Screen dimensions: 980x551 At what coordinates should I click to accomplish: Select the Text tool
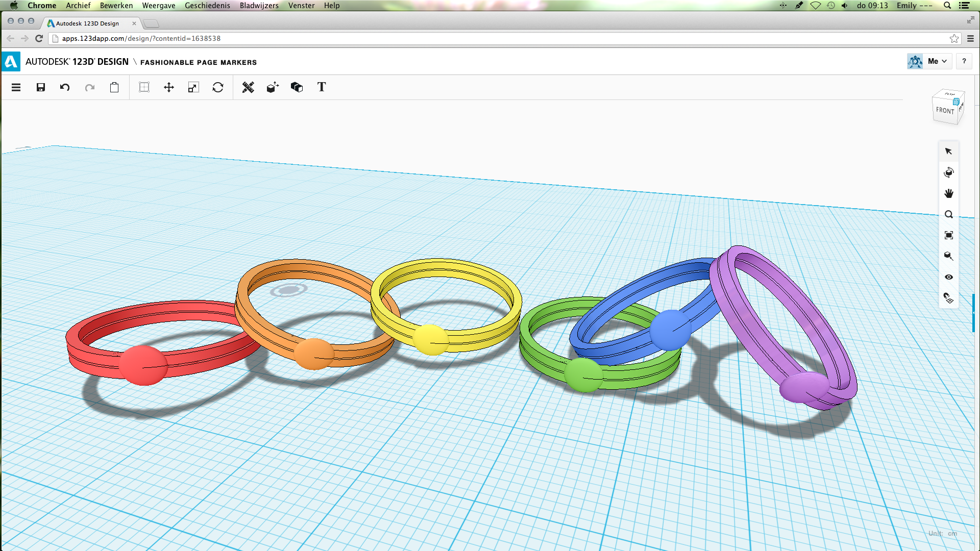point(322,87)
